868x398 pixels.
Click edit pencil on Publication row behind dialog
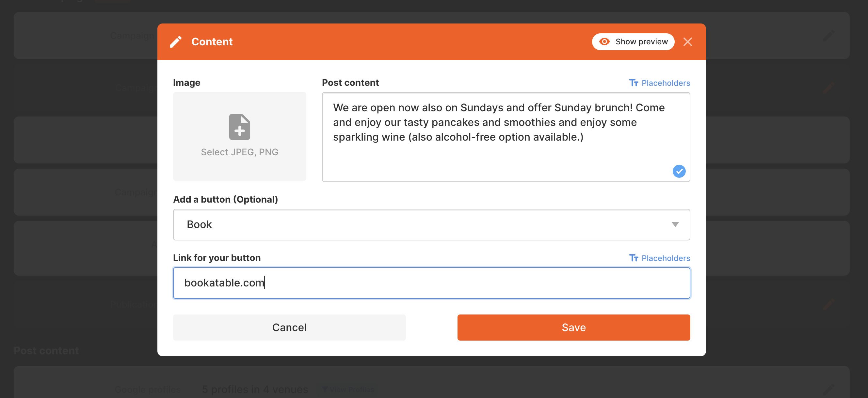click(828, 305)
